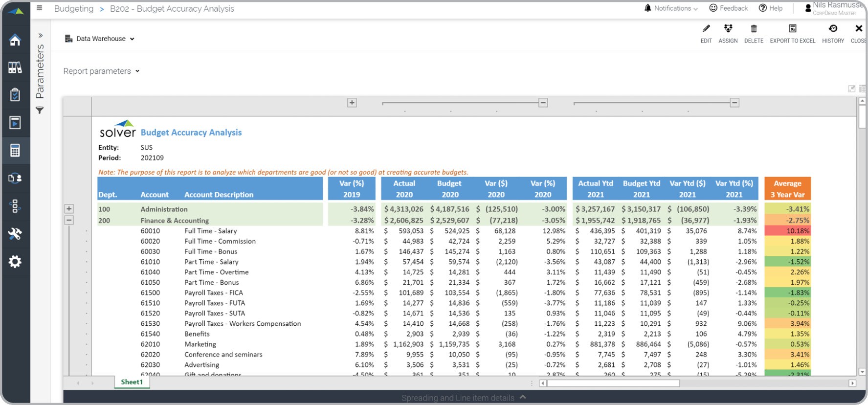The height and width of the screenshot is (405, 868).
Task: Expand the Report parameters dropdown
Action: click(x=101, y=71)
